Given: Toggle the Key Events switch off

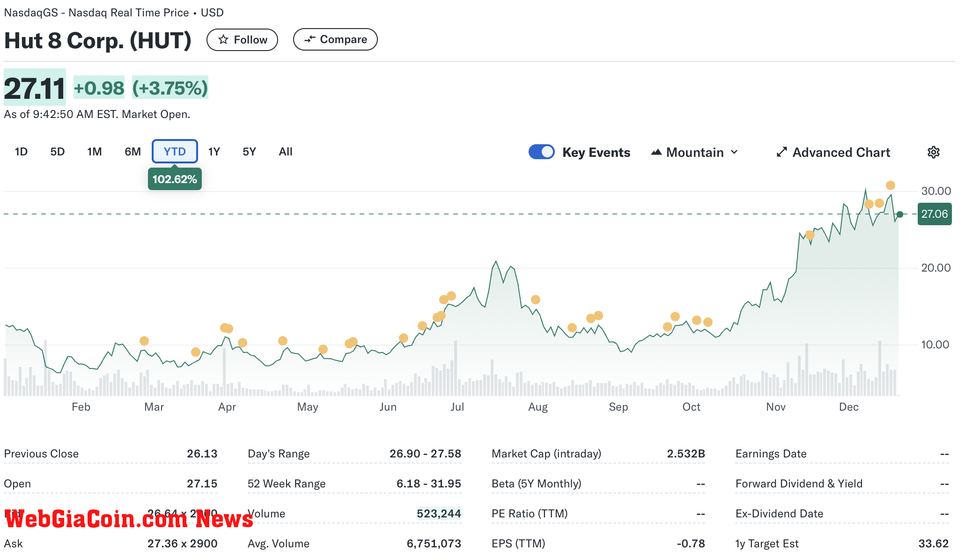Looking at the screenshot, I should pyautogui.click(x=542, y=152).
